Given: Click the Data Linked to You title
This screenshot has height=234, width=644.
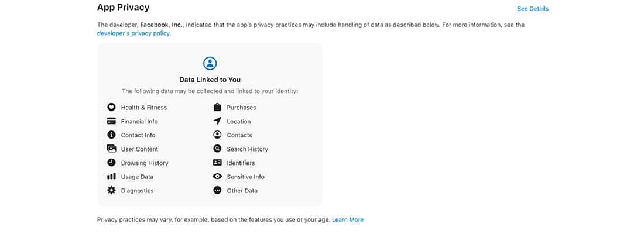Looking at the screenshot, I should click(x=210, y=80).
